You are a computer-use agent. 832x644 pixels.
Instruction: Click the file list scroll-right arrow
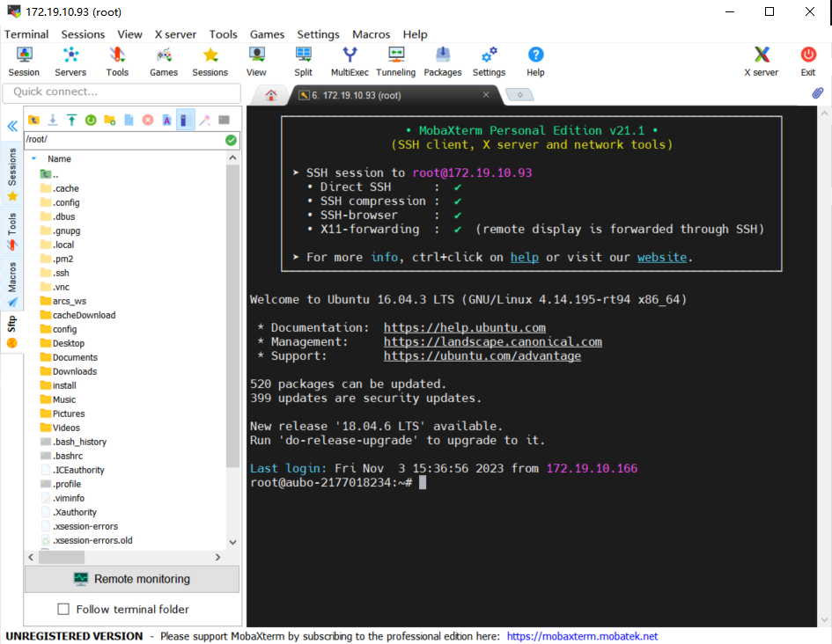(217, 557)
